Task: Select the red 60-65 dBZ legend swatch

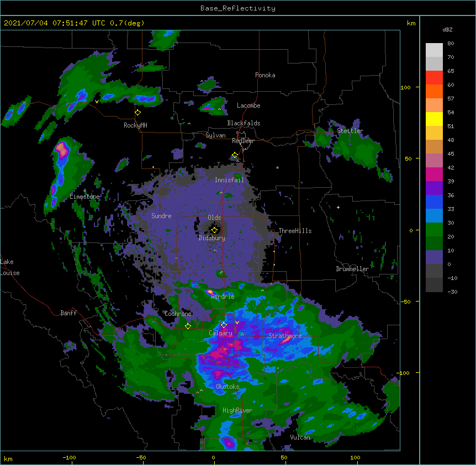Action: [x=434, y=78]
